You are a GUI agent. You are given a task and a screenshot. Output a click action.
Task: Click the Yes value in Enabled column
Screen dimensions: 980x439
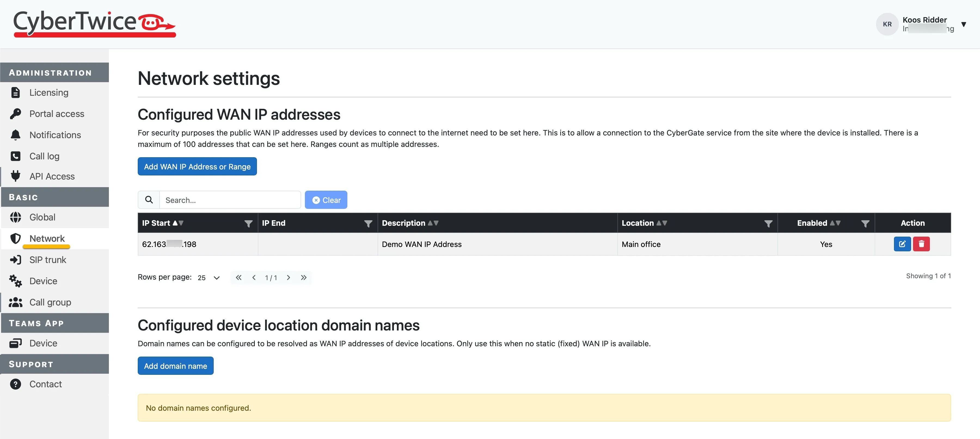(x=826, y=245)
